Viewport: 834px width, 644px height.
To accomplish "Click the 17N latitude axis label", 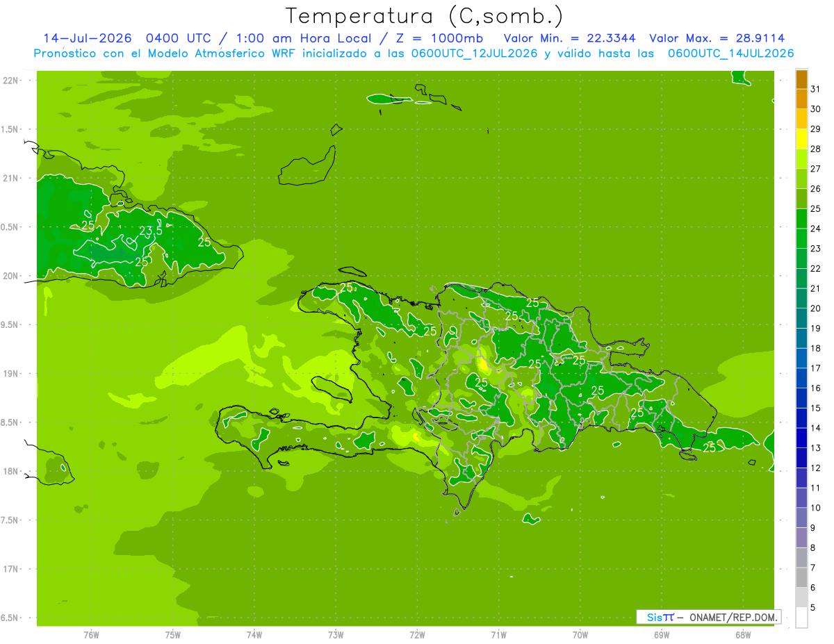I will [x=11, y=569].
